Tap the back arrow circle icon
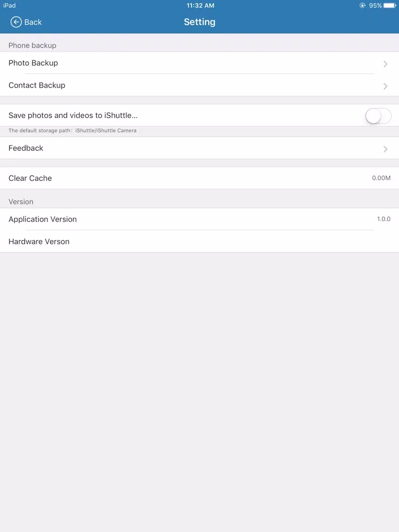 [16, 22]
